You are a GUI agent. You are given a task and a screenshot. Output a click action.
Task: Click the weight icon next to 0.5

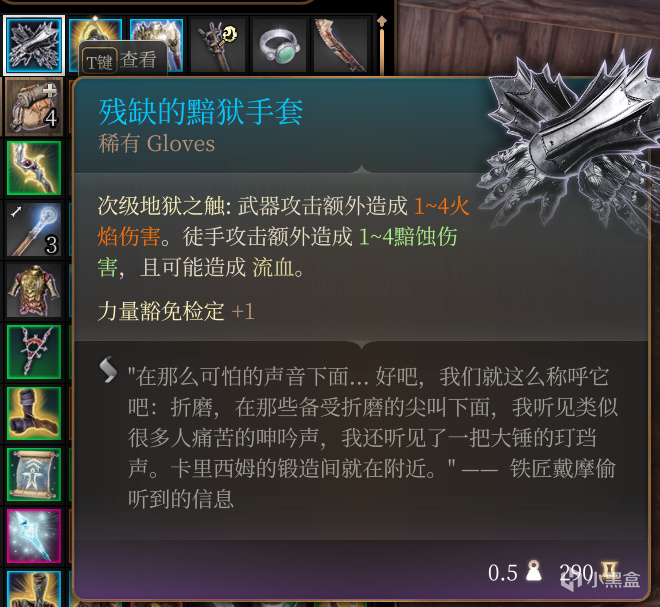click(x=534, y=571)
